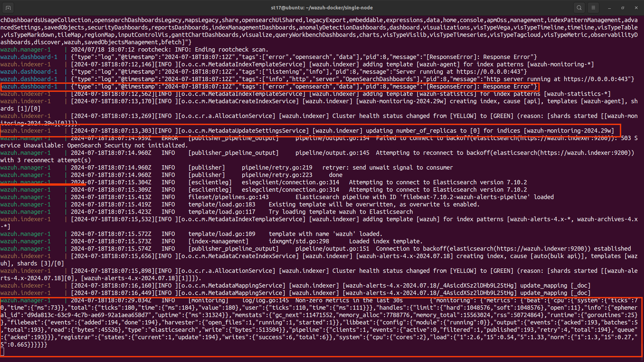Click "OpenSearch Security not initialized." text
Image resolution: width=644 pixels, height=362 pixels.
(128, 145)
